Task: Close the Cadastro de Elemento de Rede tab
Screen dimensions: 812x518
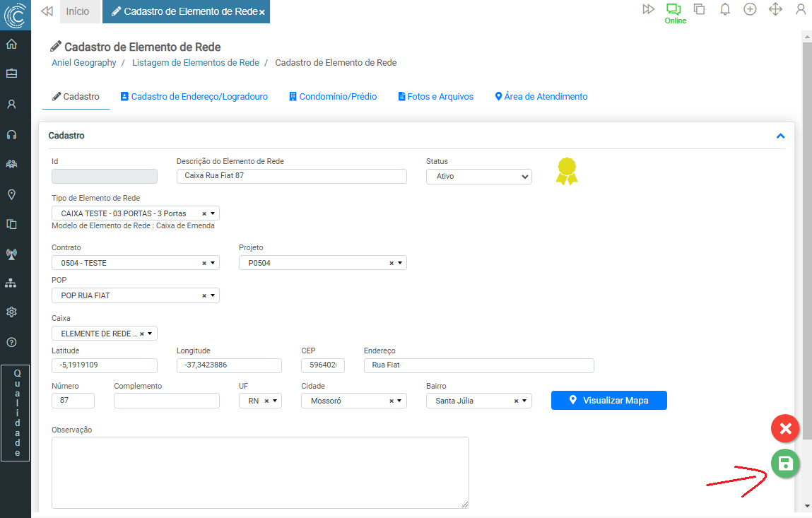Action: click(x=261, y=13)
